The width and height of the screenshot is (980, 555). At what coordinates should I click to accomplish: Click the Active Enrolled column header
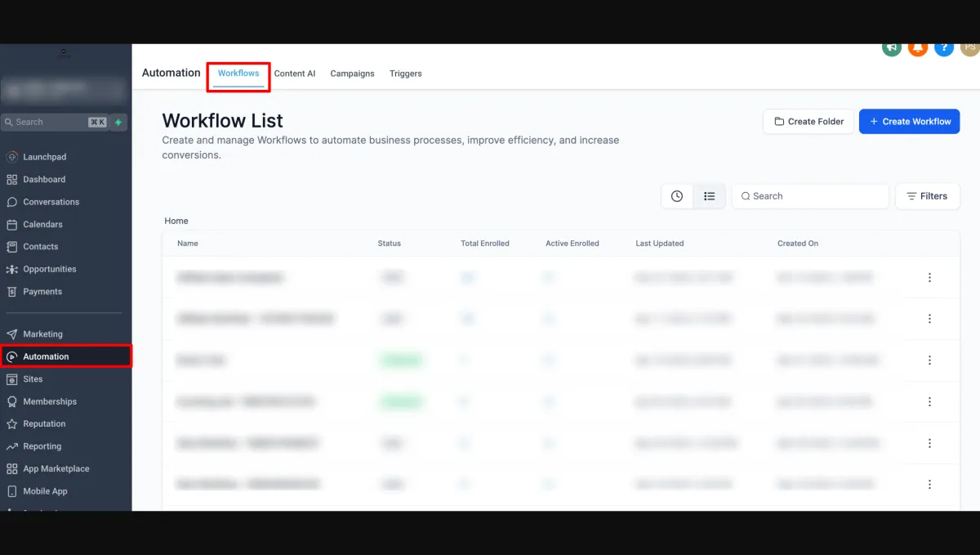pyautogui.click(x=572, y=244)
